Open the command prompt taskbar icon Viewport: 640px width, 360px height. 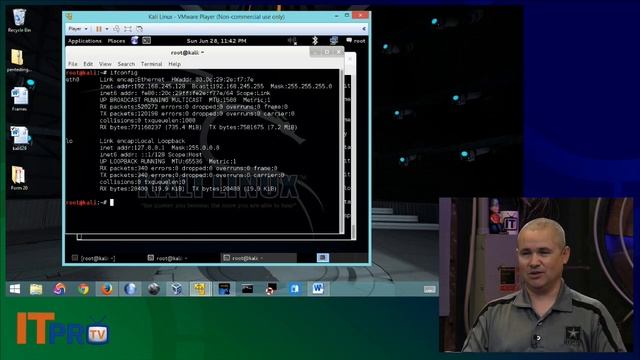pos(247,289)
